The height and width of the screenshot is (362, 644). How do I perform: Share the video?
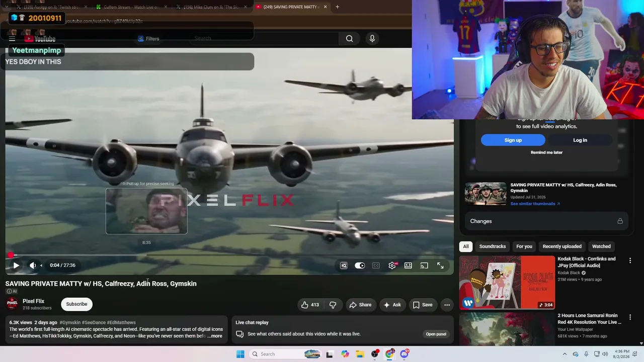pyautogui.click(x=360, y=305)
